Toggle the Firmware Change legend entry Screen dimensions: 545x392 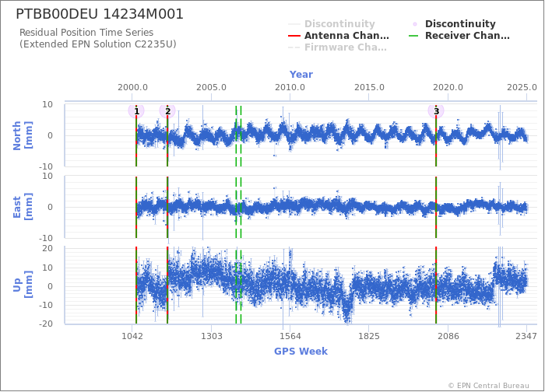[x=337, y=47]
